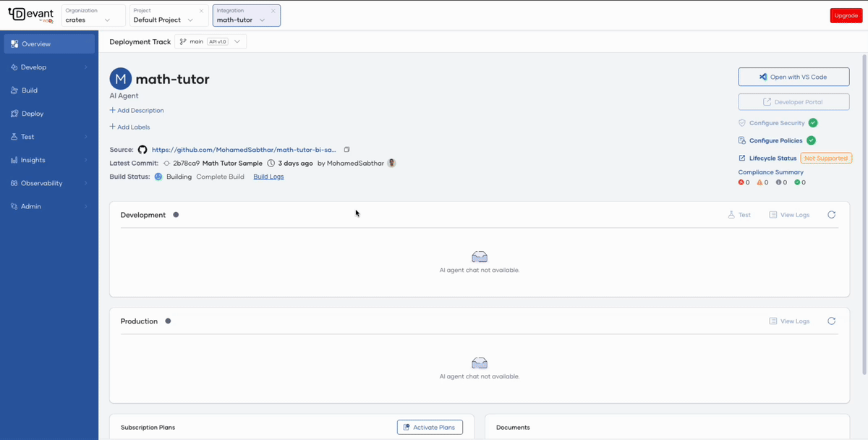Click the Subscription Plans heading
Image resolution: width=868 pixels, height=440 pixels.
tap(148, 428)
